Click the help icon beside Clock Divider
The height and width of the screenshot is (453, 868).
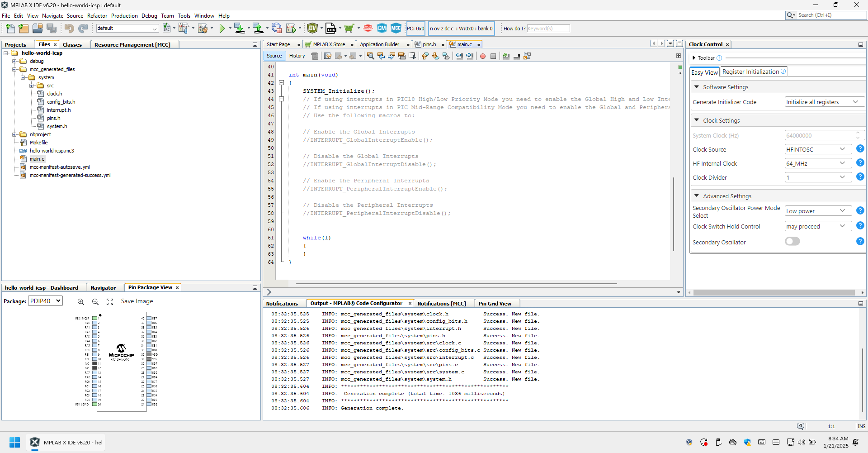click(x=860, y=176)
